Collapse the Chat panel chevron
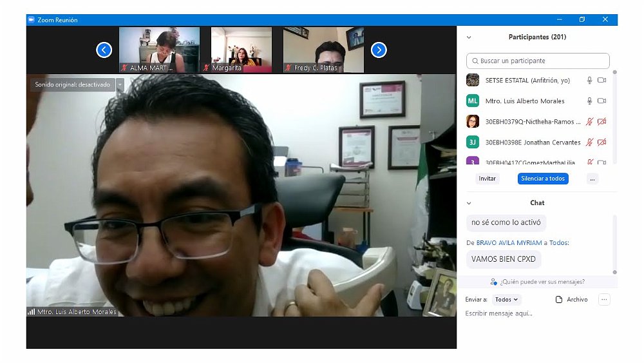This screenshot has height=363, width=644. tap(469, 203)
